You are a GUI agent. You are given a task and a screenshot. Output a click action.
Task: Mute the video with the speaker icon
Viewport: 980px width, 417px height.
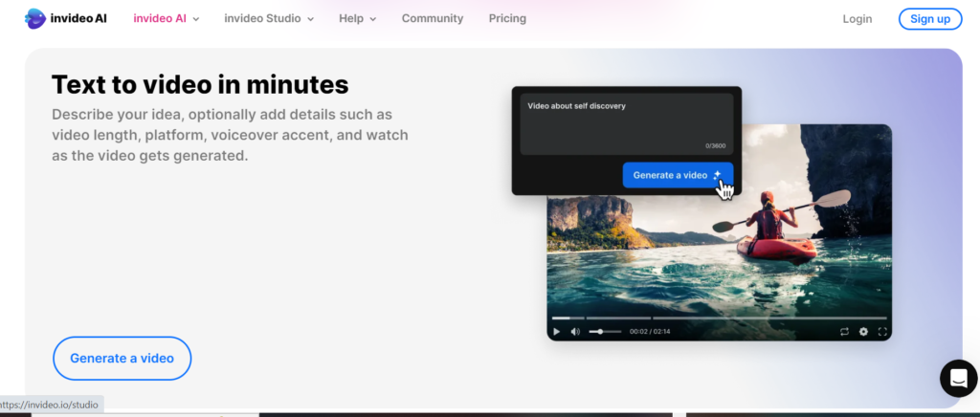(x=575, y=332)
